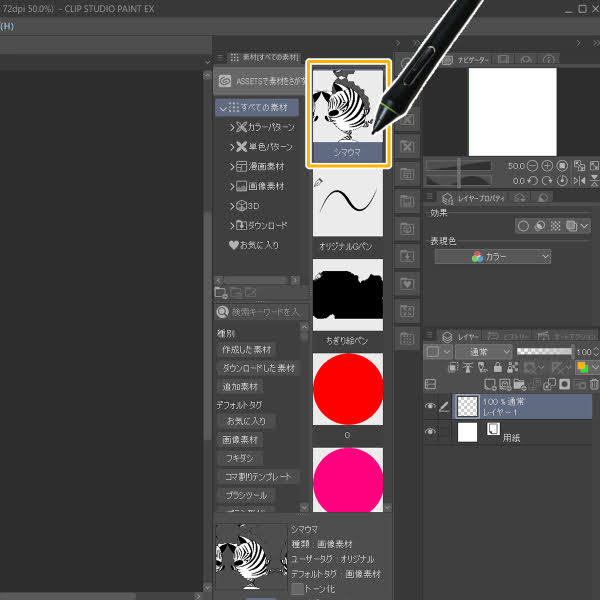Apply the Layer color effect icon
This screenshot has height=600, width=600.
(572, 226)
